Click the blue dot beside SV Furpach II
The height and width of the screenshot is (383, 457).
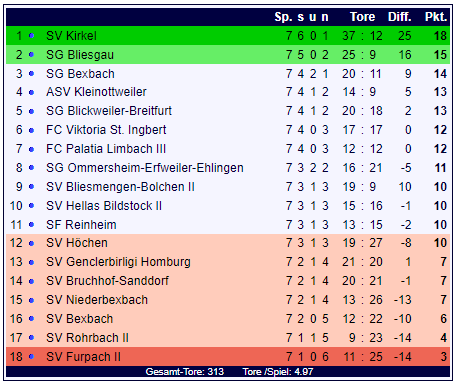tap(31, 357)
